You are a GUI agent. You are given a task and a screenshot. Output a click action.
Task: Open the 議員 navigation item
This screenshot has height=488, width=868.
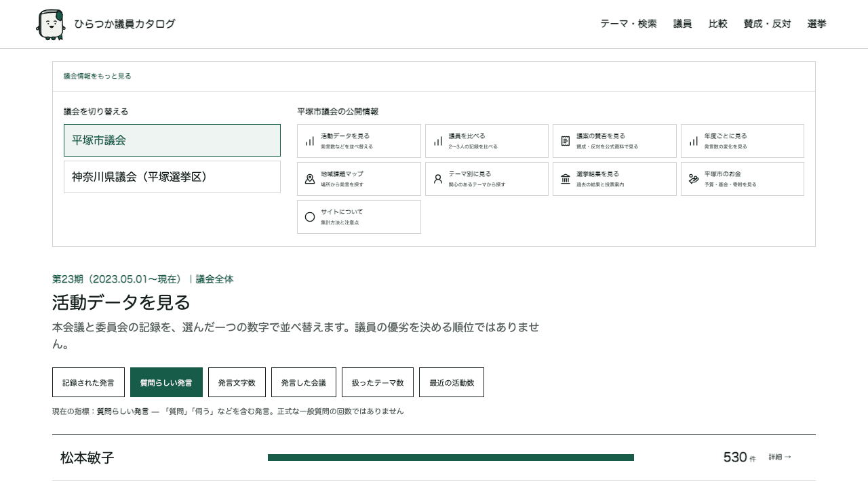(x=683, y=24)
